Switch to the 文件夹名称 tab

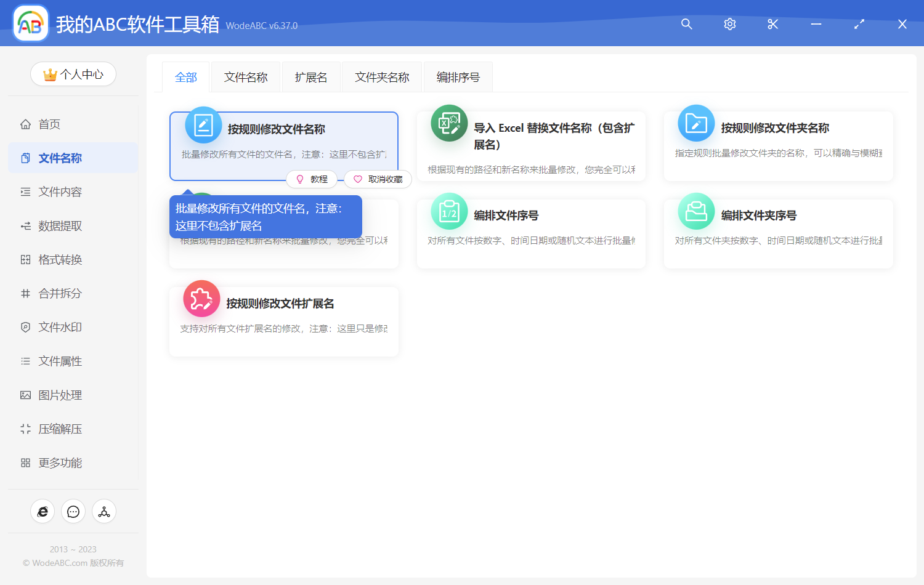[x=382, y=78]
